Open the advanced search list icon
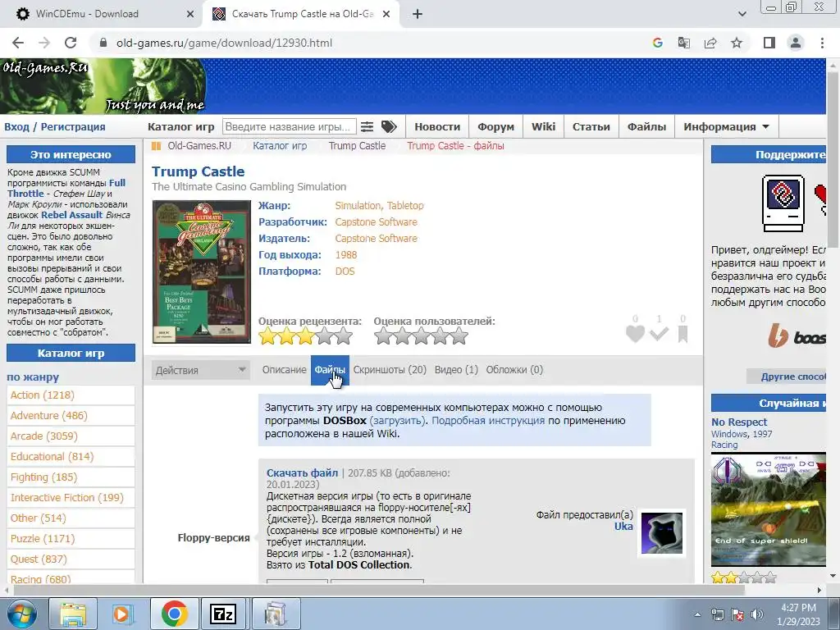The image size is (840, 630). (367, 127)
